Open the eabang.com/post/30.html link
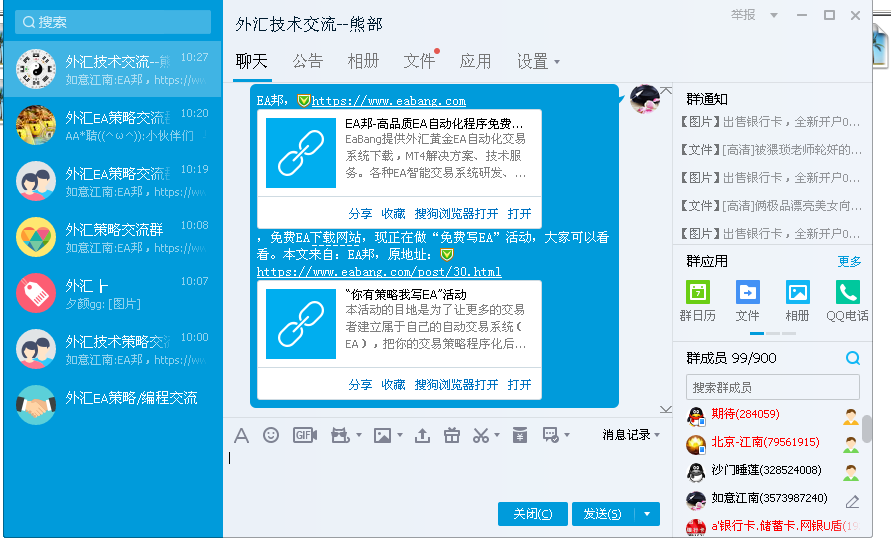Screen dimensions: 891x547 [x=379, y=272]
